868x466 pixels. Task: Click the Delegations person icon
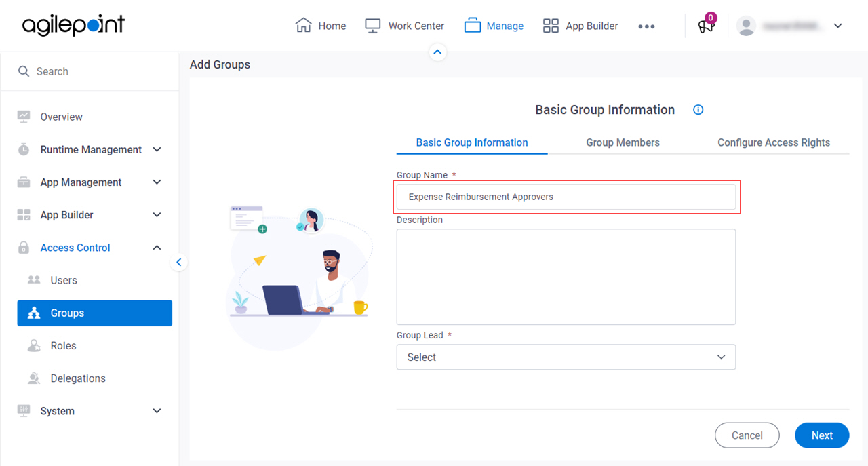(34, 378)
